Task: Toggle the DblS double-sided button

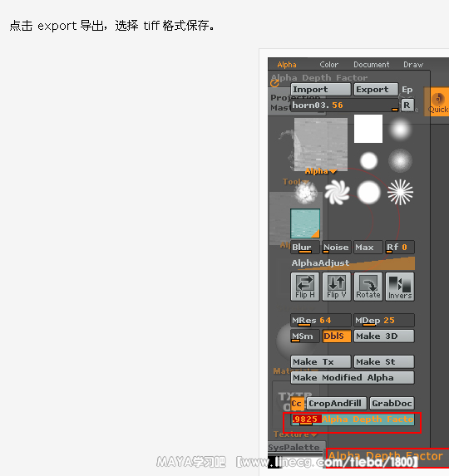Action: [x=337, y=336]
